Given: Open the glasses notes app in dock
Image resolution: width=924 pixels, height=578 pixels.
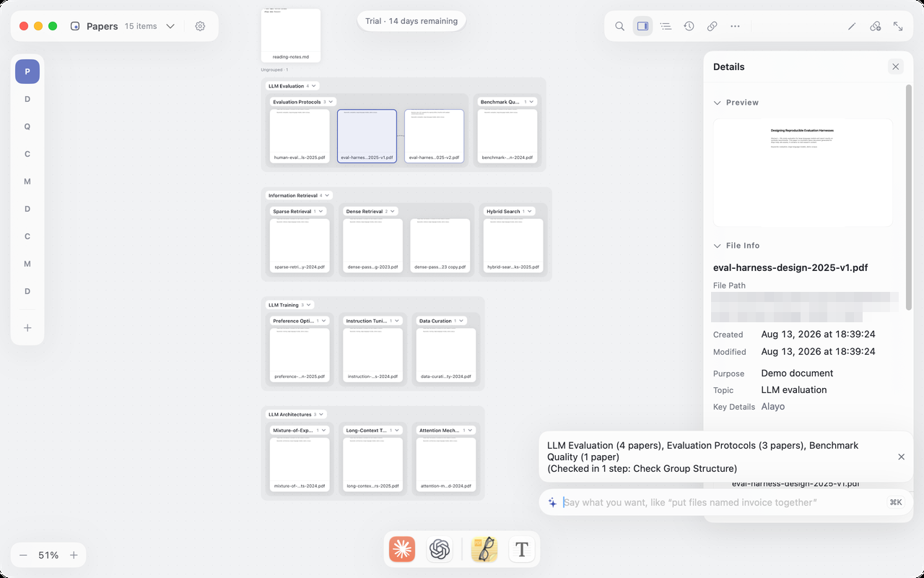Looking at the screenshot, I should [x=484, y=549].
